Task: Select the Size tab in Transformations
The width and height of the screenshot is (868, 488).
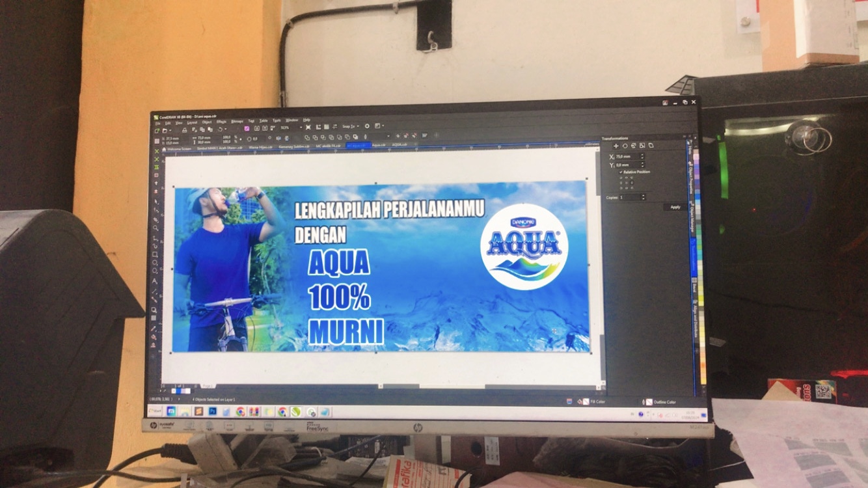Action: click(x=642, y=146)
